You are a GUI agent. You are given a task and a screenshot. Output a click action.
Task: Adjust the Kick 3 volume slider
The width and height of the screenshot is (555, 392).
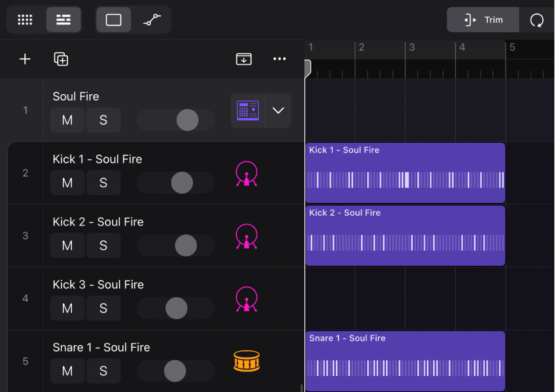176,308
